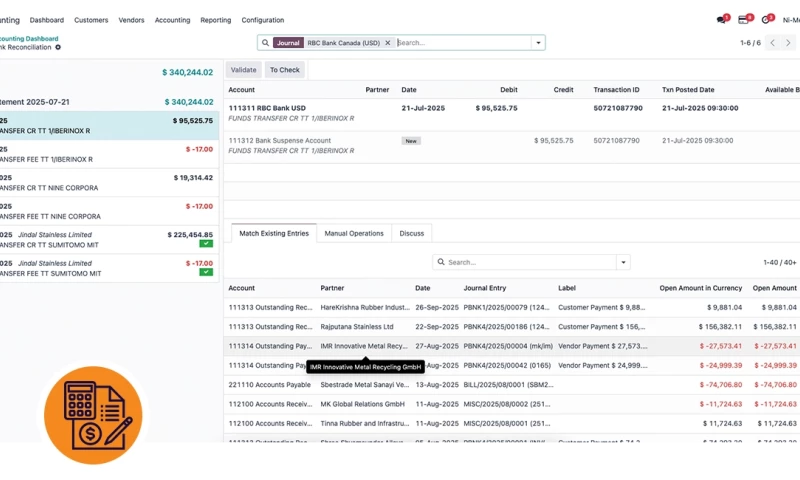Click the activities clock icon

point(765,20)
